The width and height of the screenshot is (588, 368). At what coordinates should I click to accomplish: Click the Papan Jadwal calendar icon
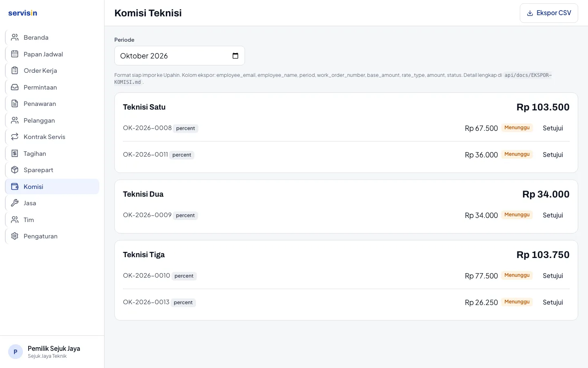coord(15,54)
